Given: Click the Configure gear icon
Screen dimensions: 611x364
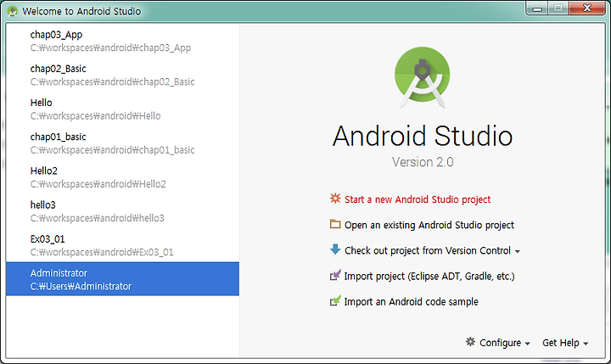Looking at the screenshot, I should (x=470, y=342).
